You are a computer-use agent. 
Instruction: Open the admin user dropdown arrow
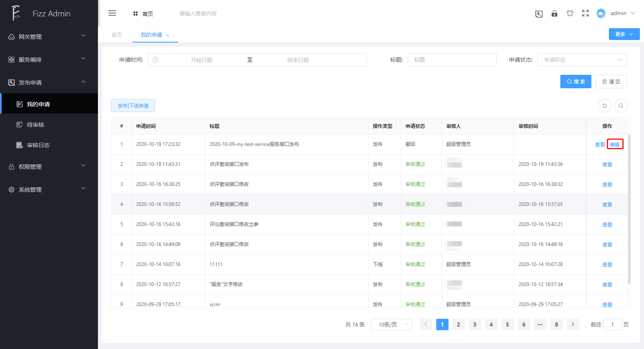(633, 13)
